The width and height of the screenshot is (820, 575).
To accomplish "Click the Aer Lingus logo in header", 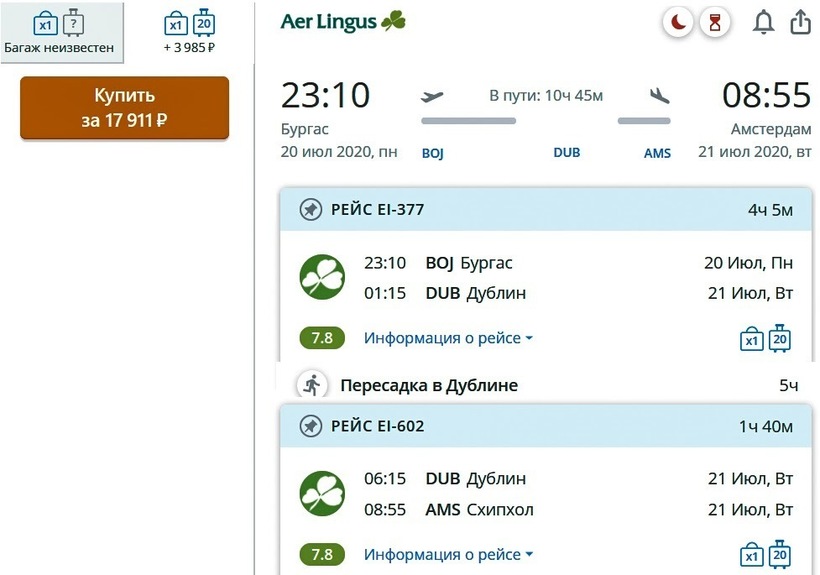I will (x=343, y=22).
